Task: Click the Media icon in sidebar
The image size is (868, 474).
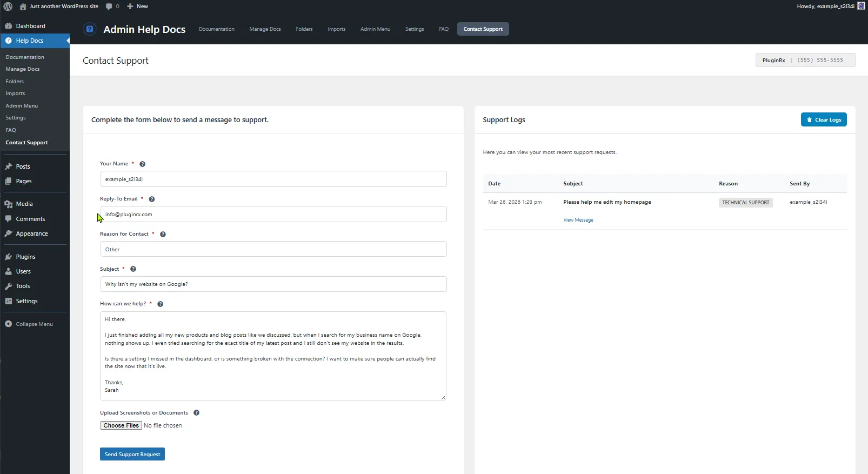Action: [9, 204]
